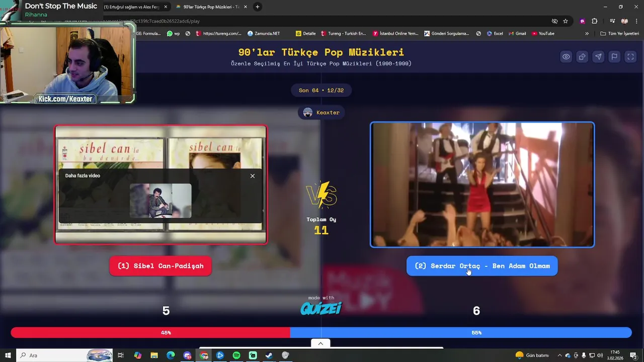This screenshot has height=362, width=644.
Task: Open Task View in the taskbar
Action: 121,355
